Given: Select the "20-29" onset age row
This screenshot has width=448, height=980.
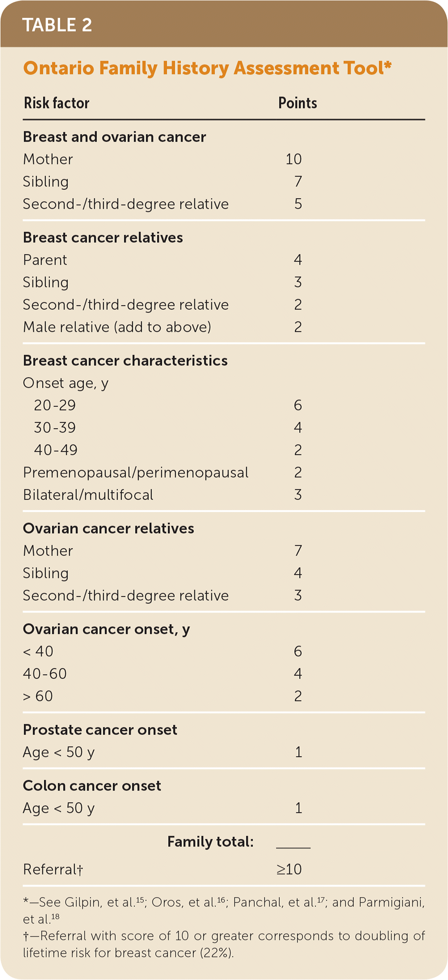Looking at the screenshot, I should 55,405.
